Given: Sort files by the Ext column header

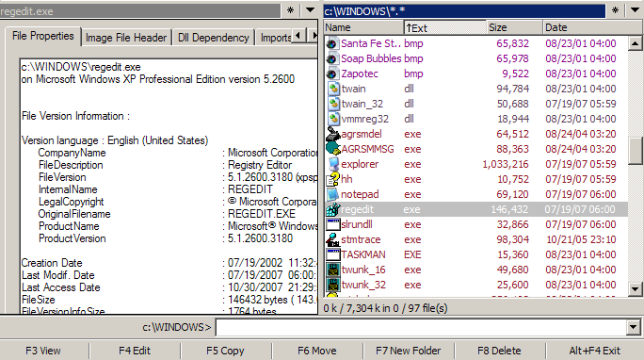Looking at the screenshot, I should click(445, 27).
